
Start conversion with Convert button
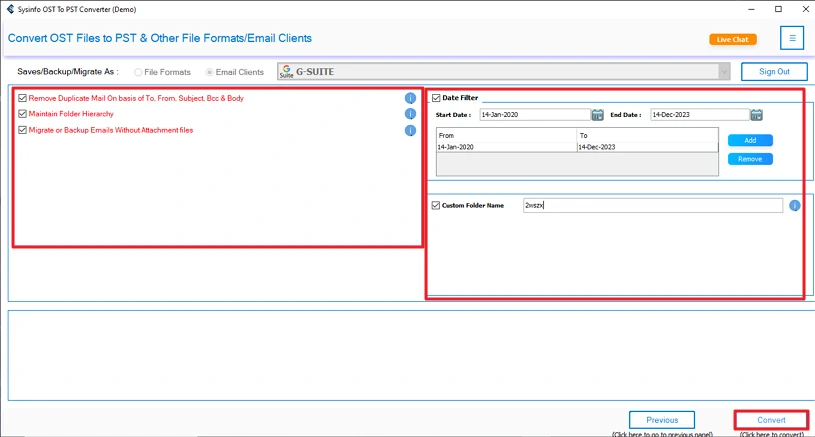771,420
